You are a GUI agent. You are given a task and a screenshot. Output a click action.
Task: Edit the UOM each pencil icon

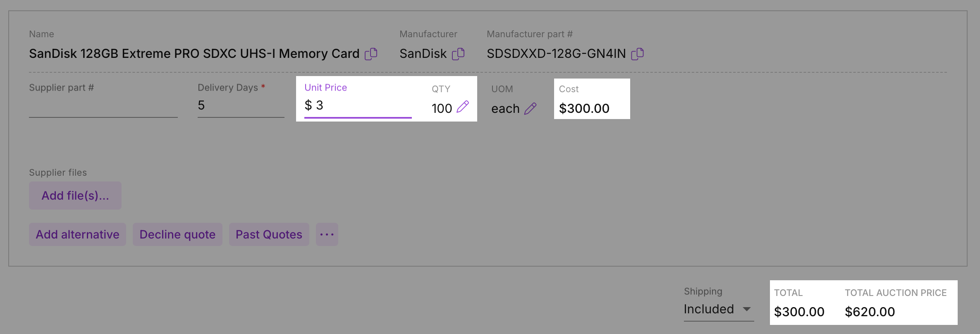[531, 108]
